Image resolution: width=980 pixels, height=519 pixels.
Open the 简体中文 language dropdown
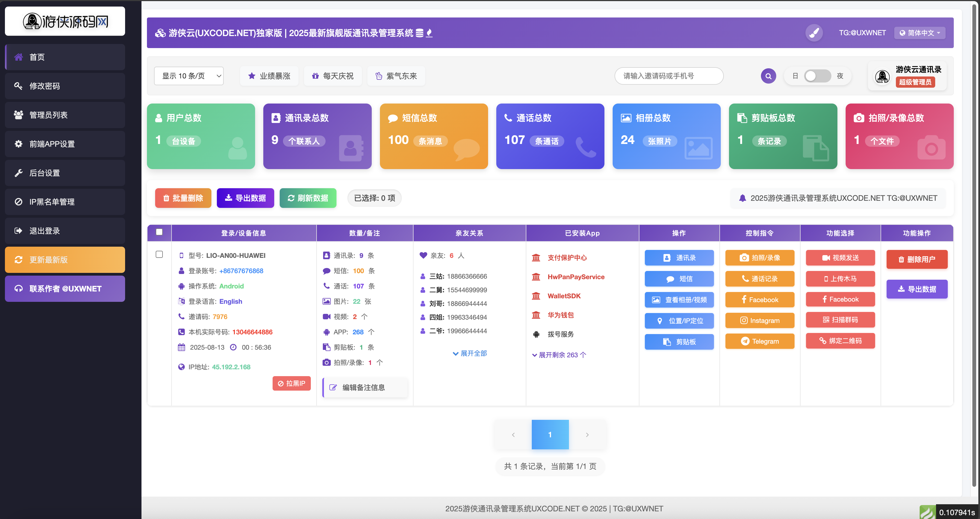point(920,33)
